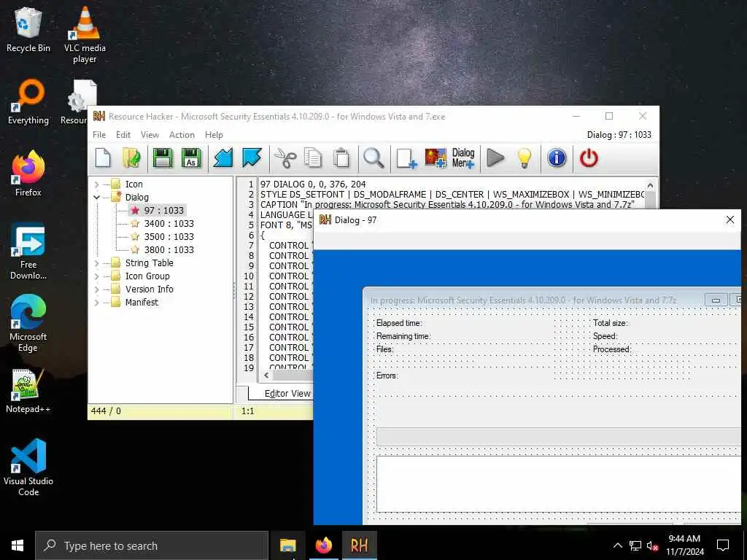The height and width of the screenshot is (560, 747).
Task: Open Firefox desktop shortcut
Action: (x=28, y=174)
